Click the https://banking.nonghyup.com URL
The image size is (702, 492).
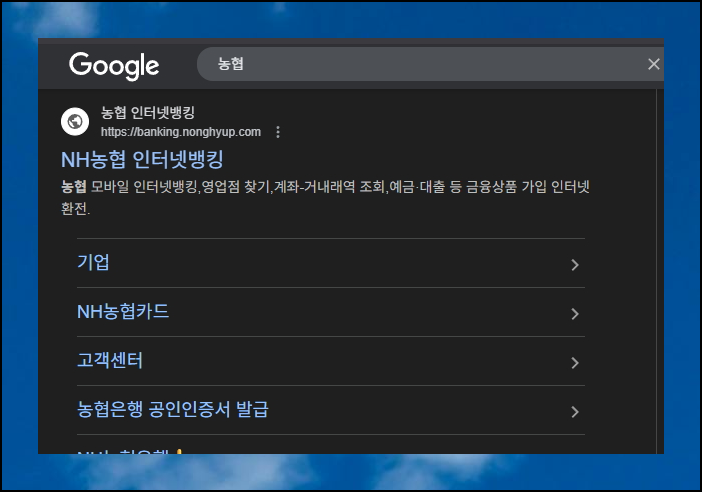coord(181,132)
